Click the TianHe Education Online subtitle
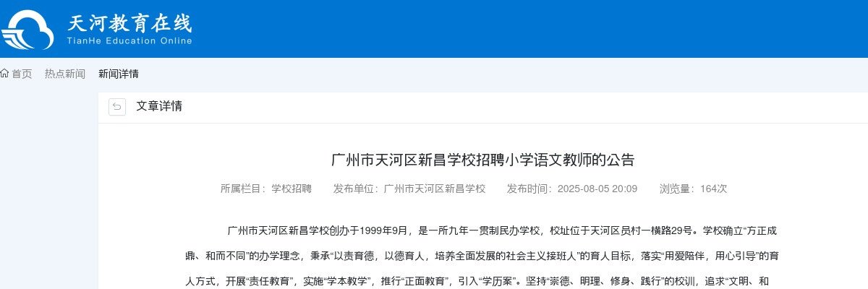 [129, 41]
